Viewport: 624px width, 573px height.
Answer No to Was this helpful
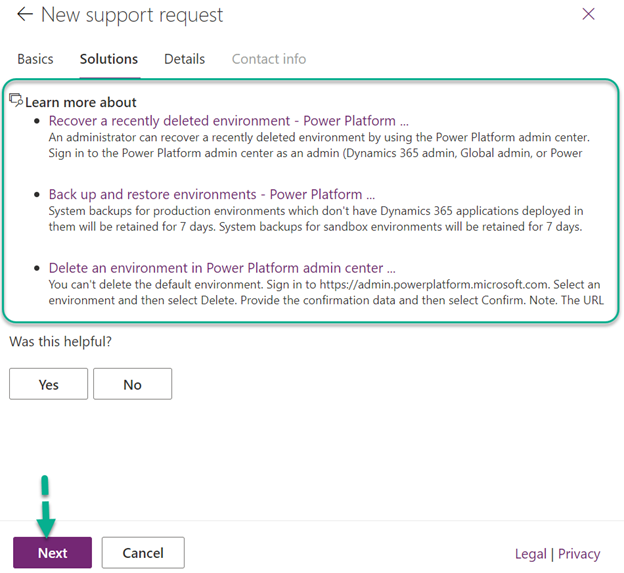click(133, 384)
